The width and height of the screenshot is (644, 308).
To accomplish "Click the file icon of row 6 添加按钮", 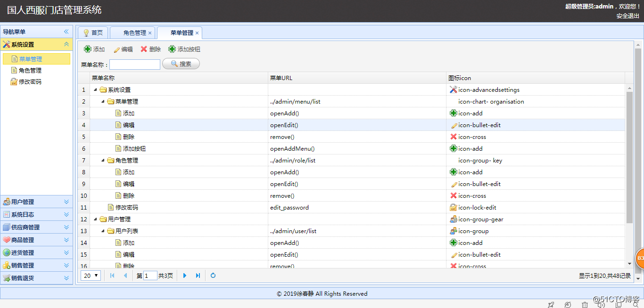I will 118,148.
